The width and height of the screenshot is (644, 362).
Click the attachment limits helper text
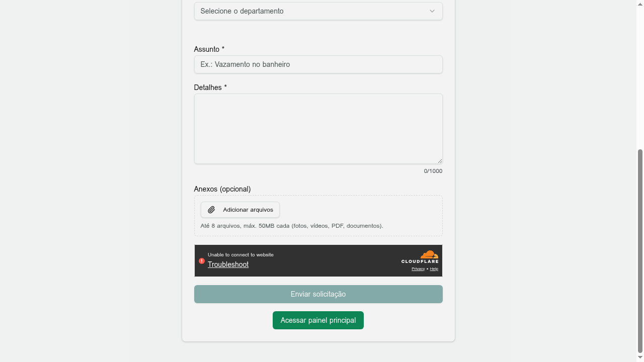tap(292, 226)
